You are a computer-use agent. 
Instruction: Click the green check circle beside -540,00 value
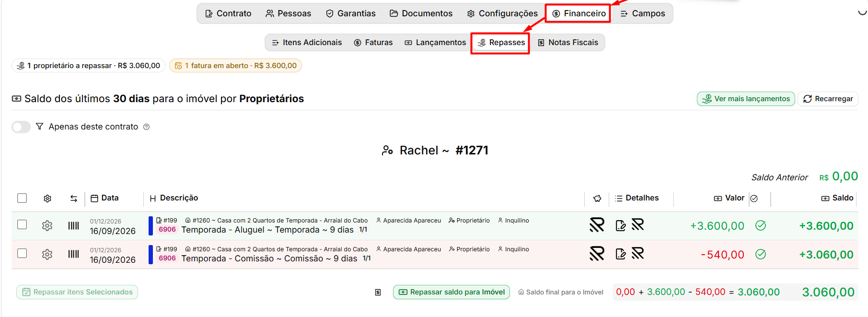tap(761, 254)
